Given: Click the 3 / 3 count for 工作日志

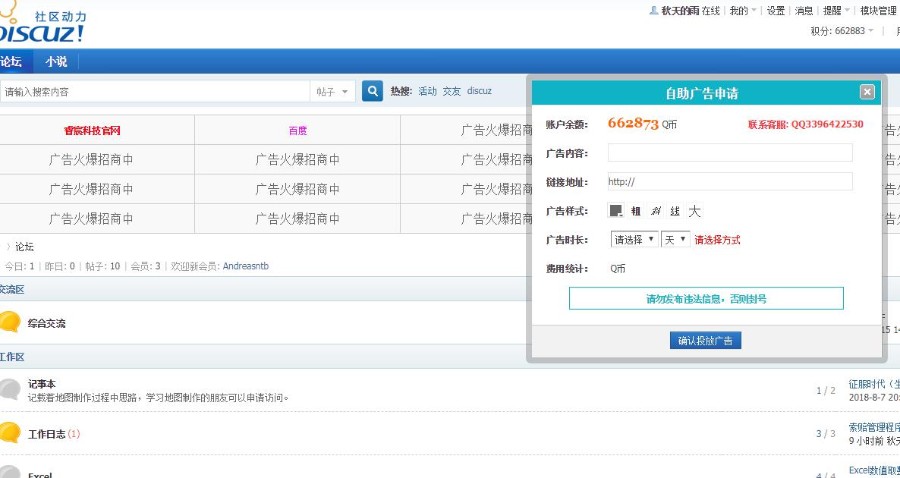Looking at the screenshot, I should 826,434.
